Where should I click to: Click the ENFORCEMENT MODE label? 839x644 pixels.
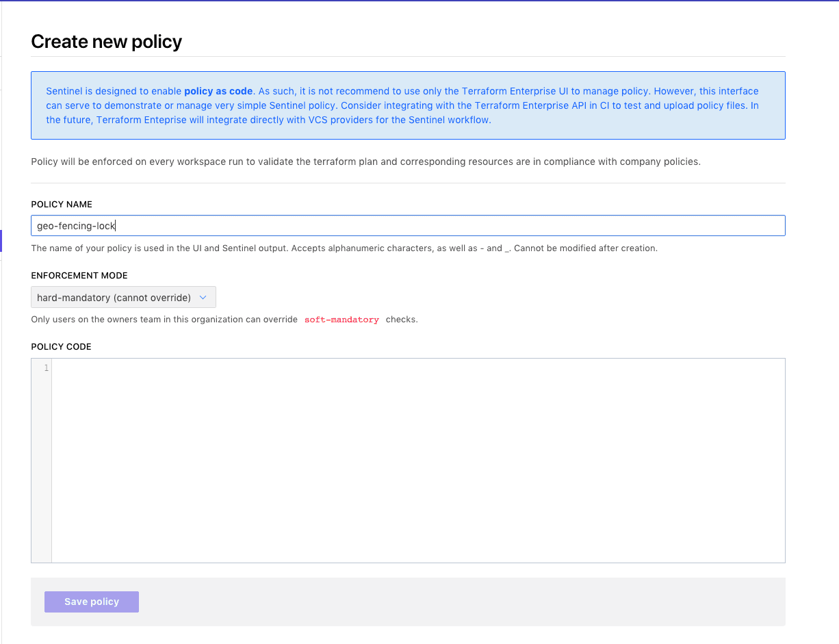tap(79, 276)
